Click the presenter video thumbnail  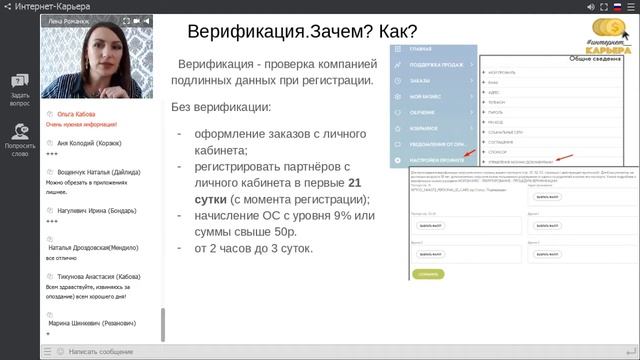pos(97,57)
